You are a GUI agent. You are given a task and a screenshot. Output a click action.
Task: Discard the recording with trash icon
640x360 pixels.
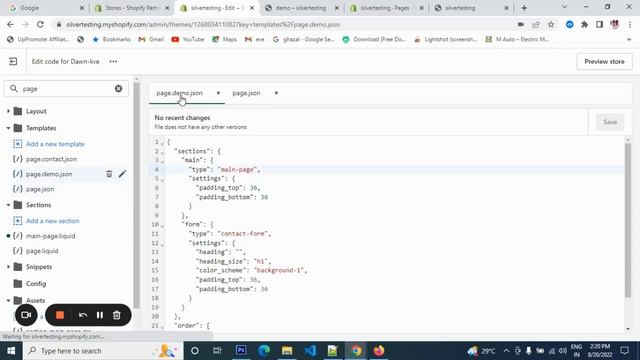click(117, 315)
